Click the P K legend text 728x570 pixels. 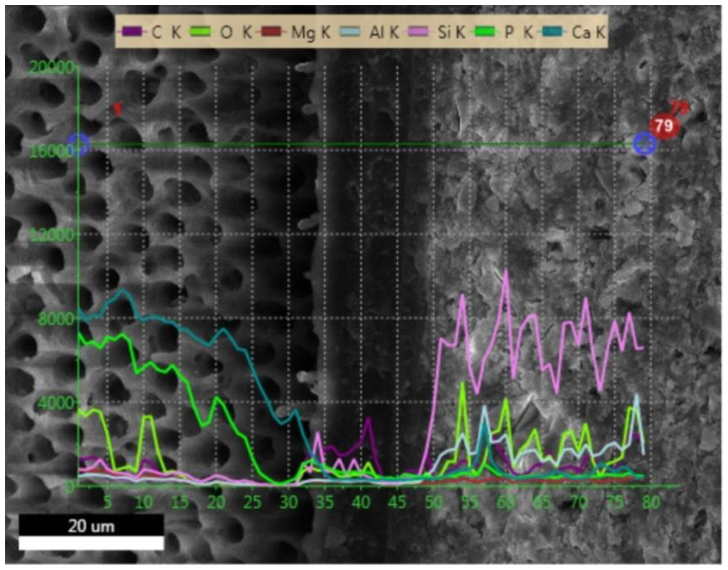coord(518,33)
